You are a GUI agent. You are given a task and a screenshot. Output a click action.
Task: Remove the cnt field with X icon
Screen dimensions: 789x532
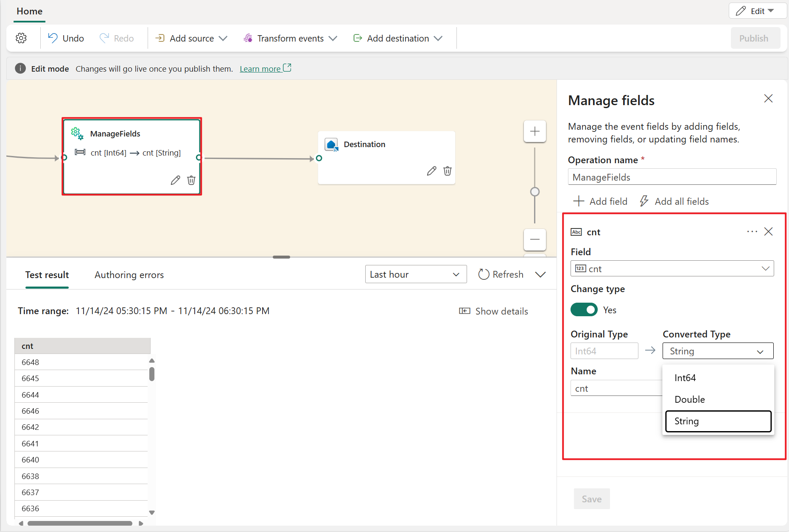(768, 231)
